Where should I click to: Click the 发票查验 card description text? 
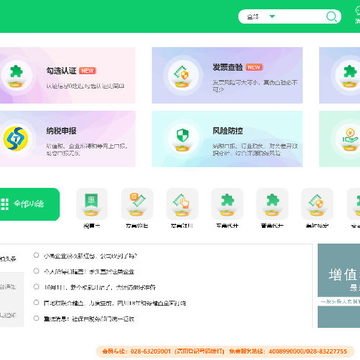pyautogui.click(x=255, y=86)
